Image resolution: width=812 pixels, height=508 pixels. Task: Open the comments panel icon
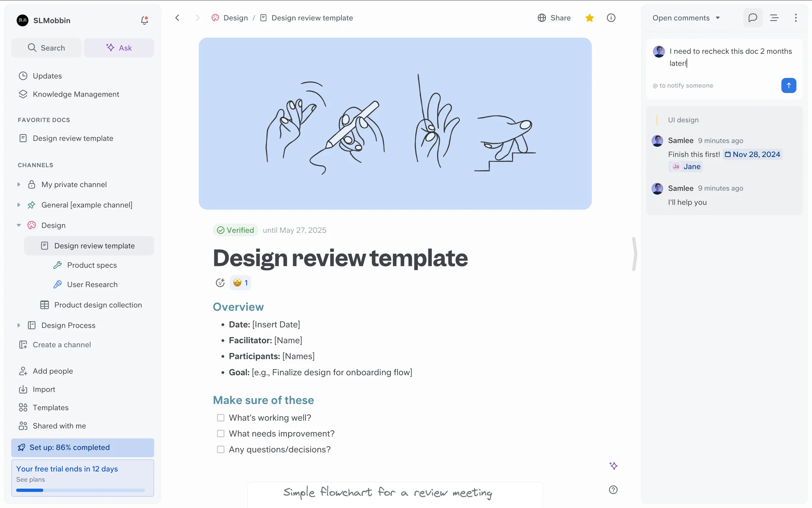pyautogui.click(x=752, y=18)
